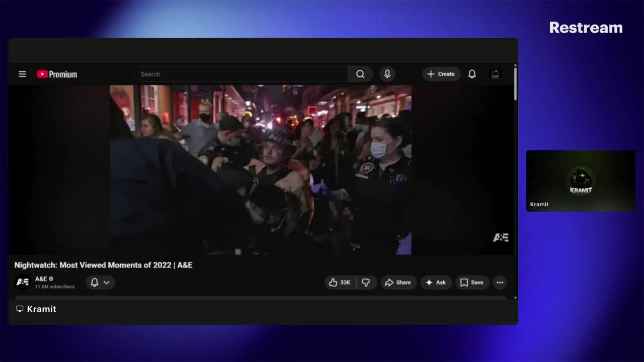Click the YouTube page vertical scrollbar
The image size is (644, 362).
[x=515, y=83]
